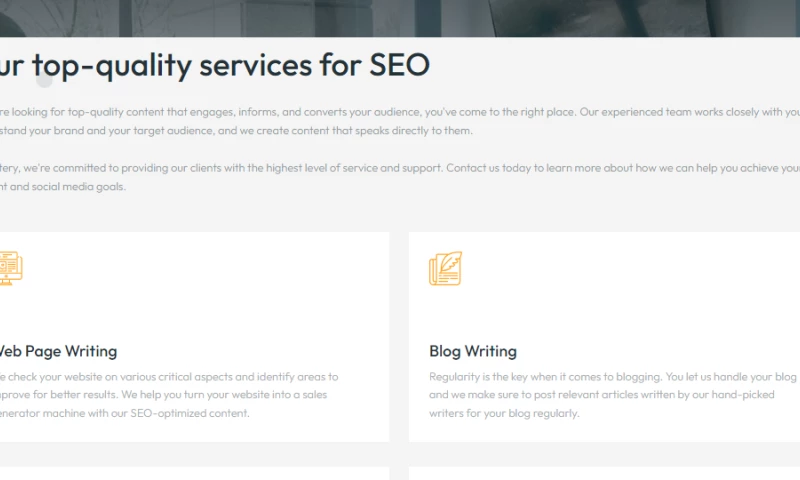Click 'post relevant articles written by' text line
This screenshot has width=800, height=480.
[560, 395]
